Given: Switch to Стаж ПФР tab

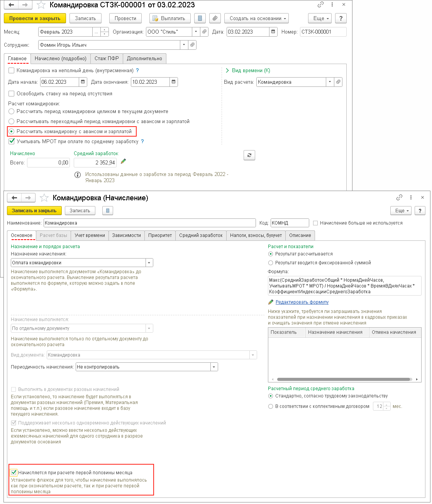Looking at the screenshot, I should [x=107, y=59].
